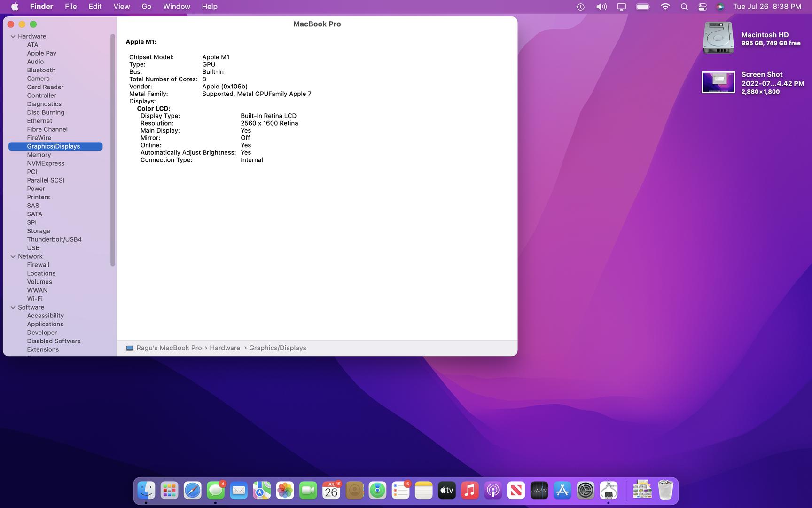Open the File menu
Viewport: 812px width, 508px height.
click(x=71, y=7)
